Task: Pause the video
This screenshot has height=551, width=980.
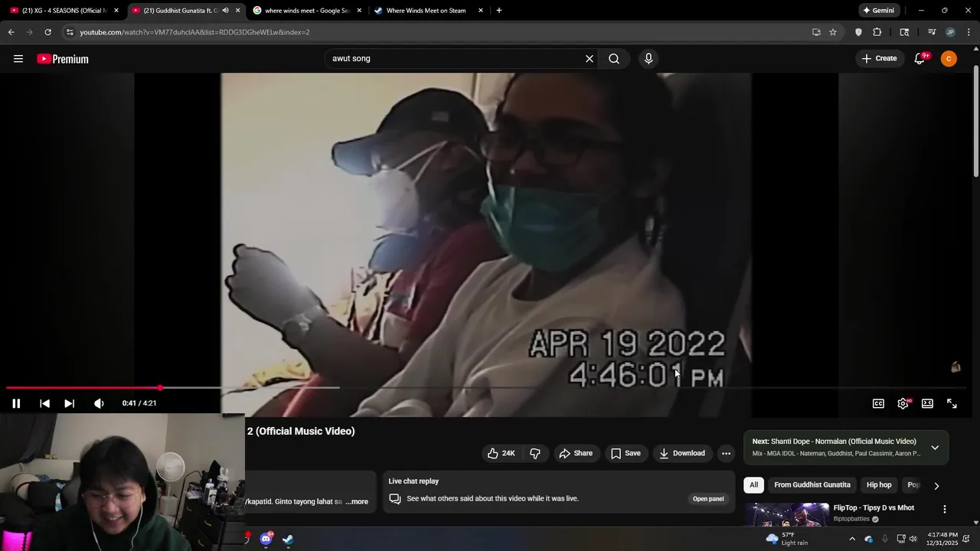Action: [16, 403]
